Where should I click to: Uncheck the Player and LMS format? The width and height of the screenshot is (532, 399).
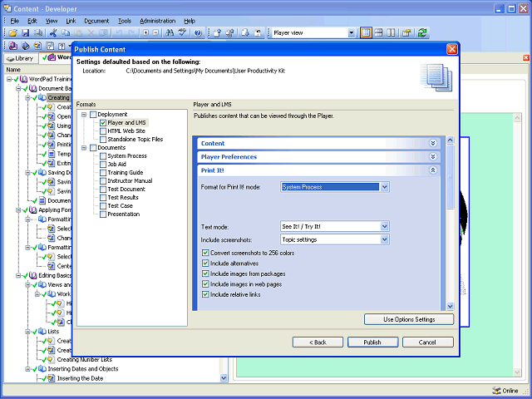point(103,123)
